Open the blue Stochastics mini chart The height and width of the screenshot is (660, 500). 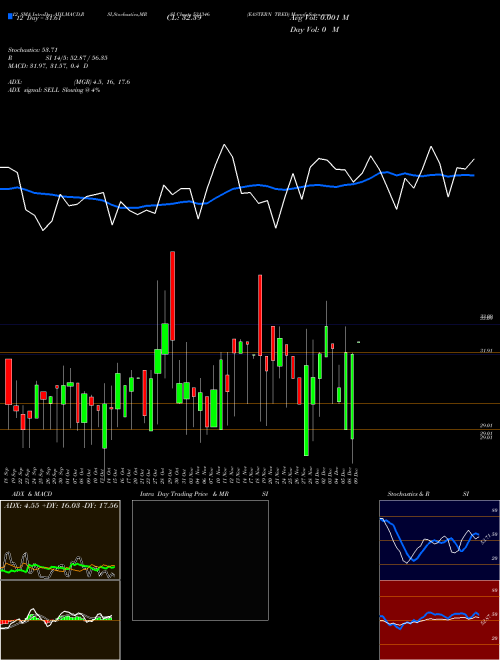pyautogui.click(x=439, y=540)
